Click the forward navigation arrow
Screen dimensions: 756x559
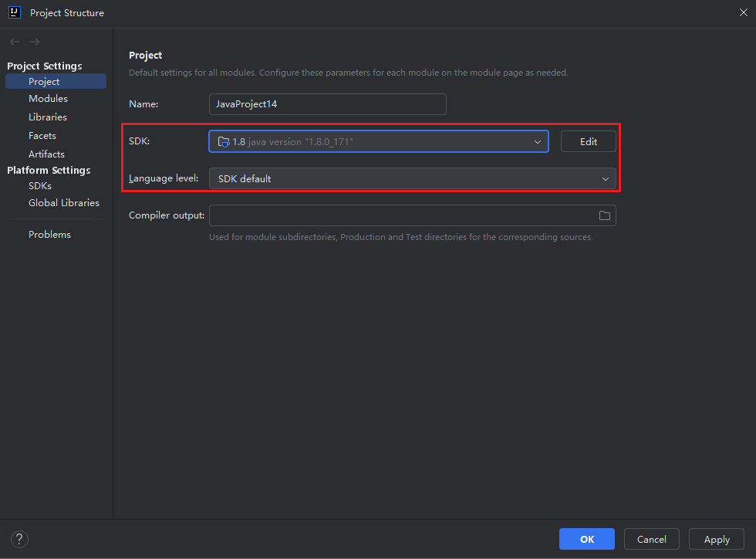tap(35, 42)
